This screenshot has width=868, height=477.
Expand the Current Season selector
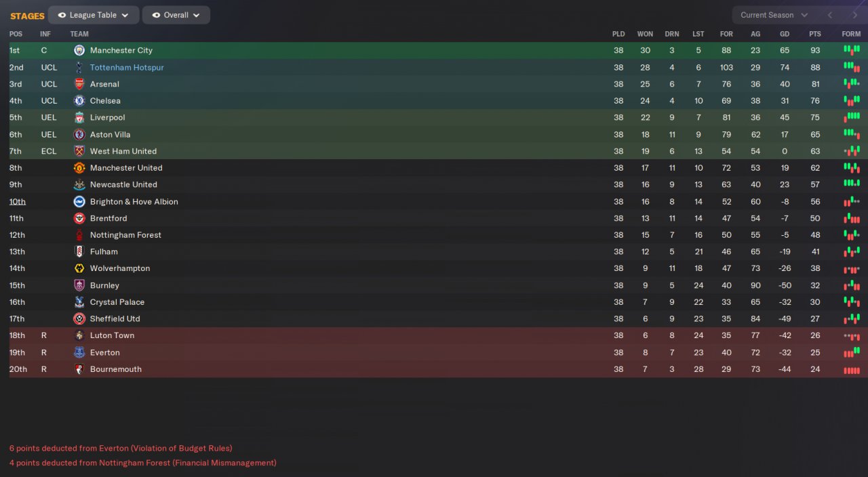[x=774, y=15]
